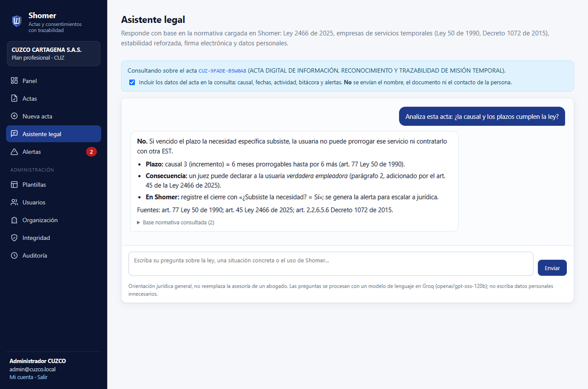
Task: Click the Auditoría clock icon
Action: 14,255
